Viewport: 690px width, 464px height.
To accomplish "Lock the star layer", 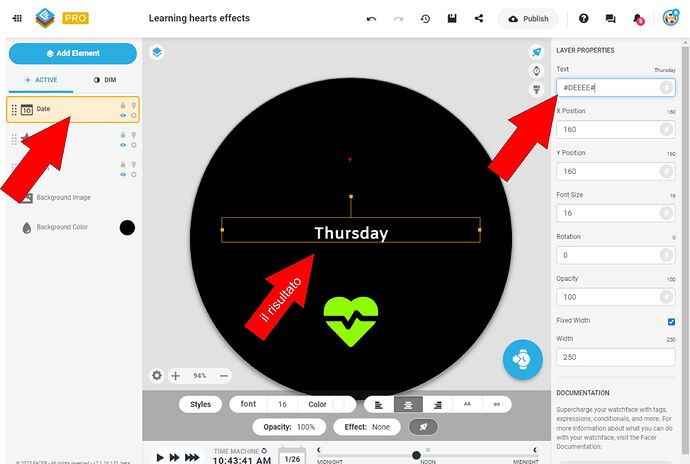I will coord(123,135).
